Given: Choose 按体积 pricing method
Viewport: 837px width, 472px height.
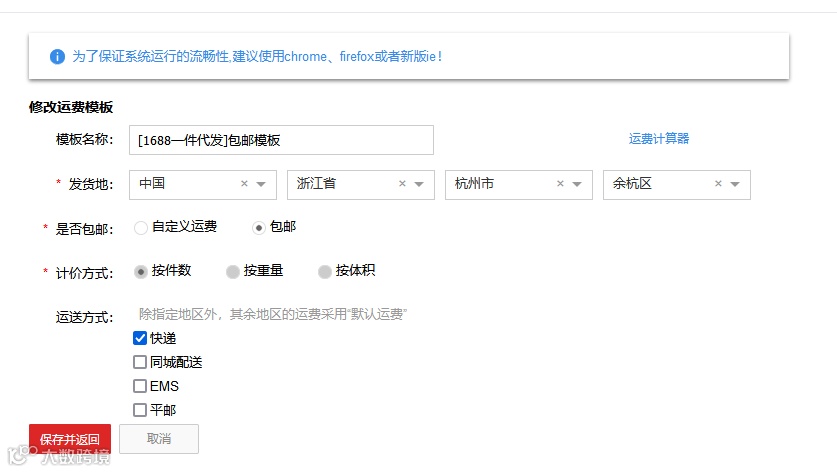Looking at the screenshot, I should coord(325,272).
